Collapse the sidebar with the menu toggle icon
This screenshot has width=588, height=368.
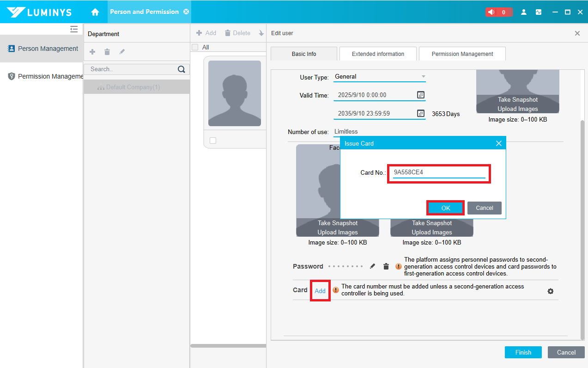pyautogui.click(x=74, y=29)
